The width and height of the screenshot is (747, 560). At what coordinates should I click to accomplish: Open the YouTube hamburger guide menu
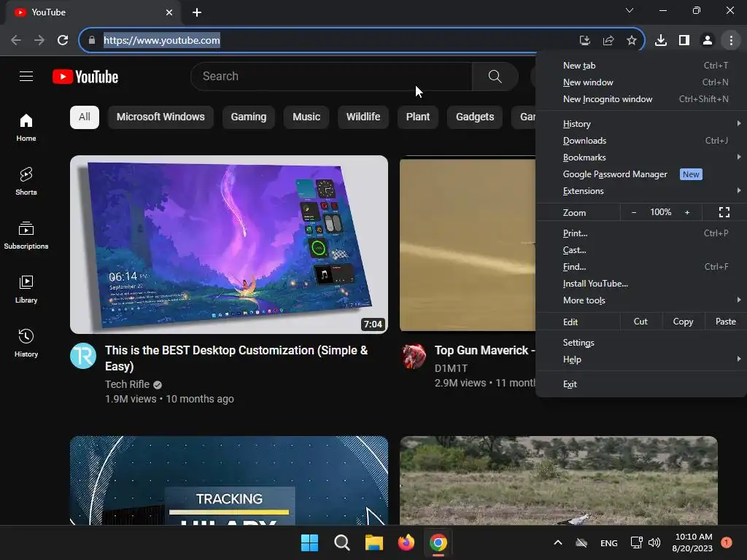click(x=26, y=76)
